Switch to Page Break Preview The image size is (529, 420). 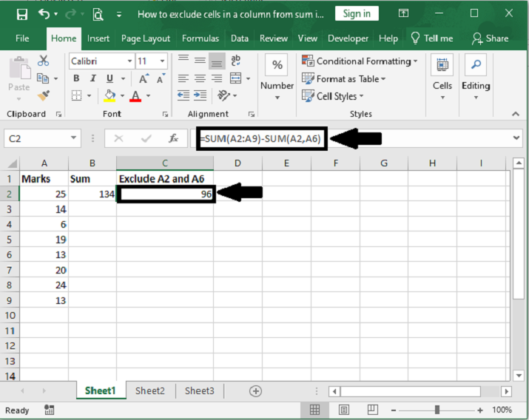372,410
